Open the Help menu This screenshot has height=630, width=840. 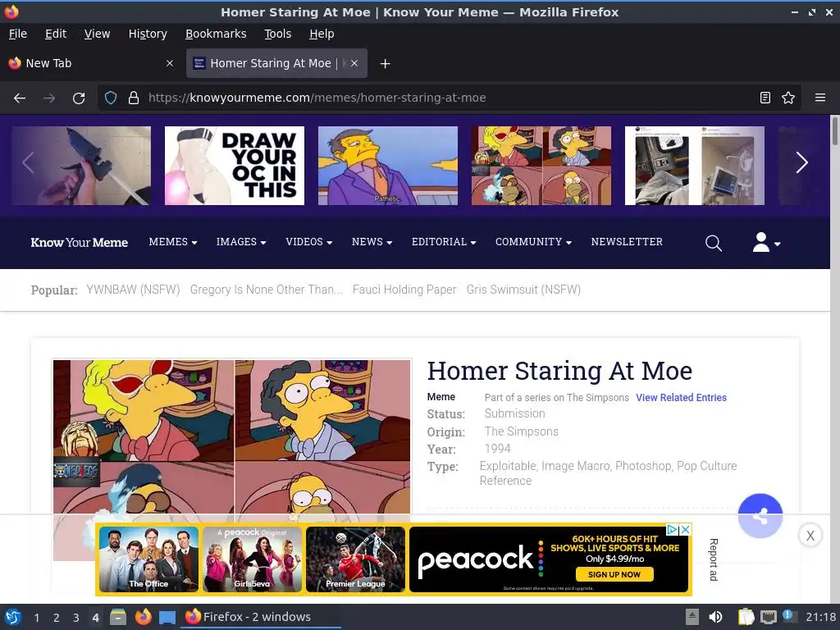coord(322,34)
